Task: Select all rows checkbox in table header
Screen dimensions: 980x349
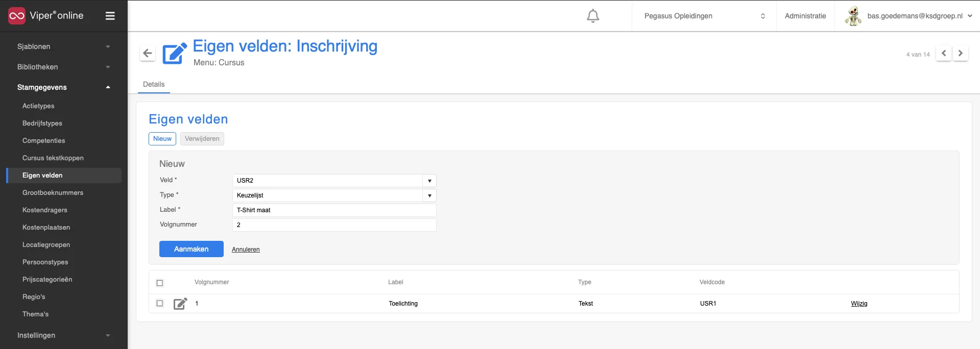Action: [x=160, y=283]
